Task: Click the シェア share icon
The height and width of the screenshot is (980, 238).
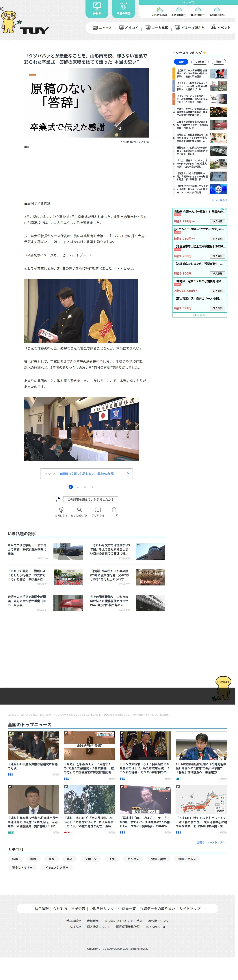Action: click(x=114, y=510)
